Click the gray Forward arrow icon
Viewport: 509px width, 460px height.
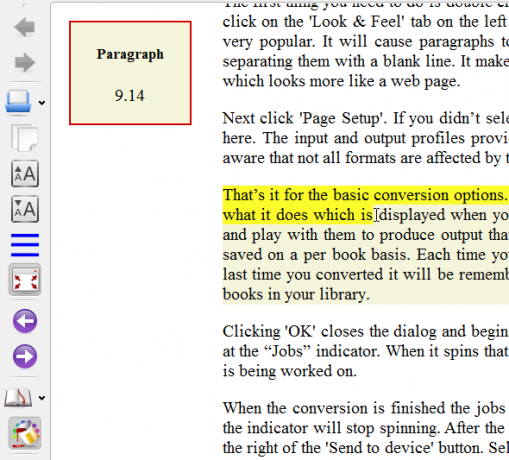pyautogui.click(x=25, y=62)
